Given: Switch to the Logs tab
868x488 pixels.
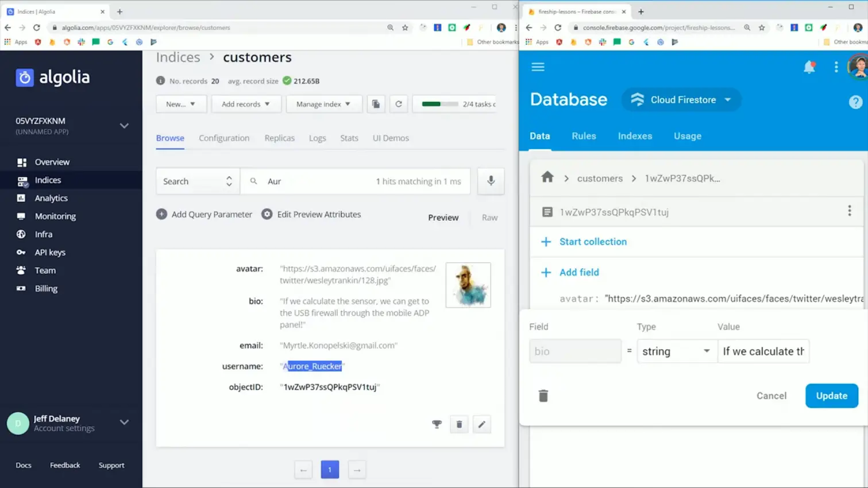Looking at the screenshot, I should tap(317, 138).
